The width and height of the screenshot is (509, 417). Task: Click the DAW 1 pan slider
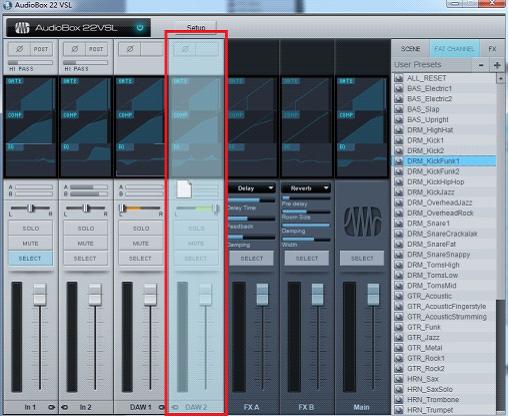[141, 208]
